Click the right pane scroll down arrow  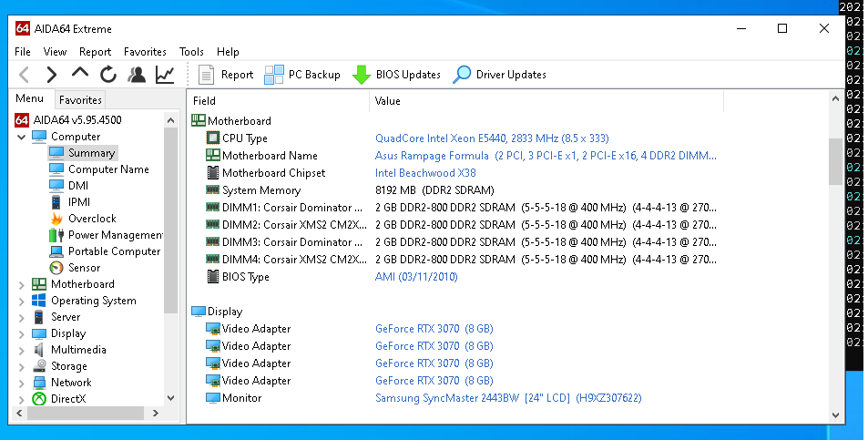pos(835,415)
